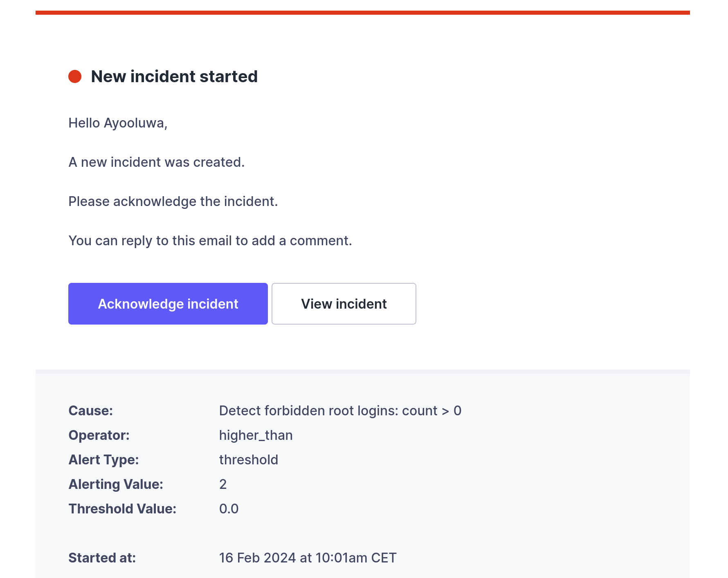Click the Acknowledge incident button

(x=168, y=304)
